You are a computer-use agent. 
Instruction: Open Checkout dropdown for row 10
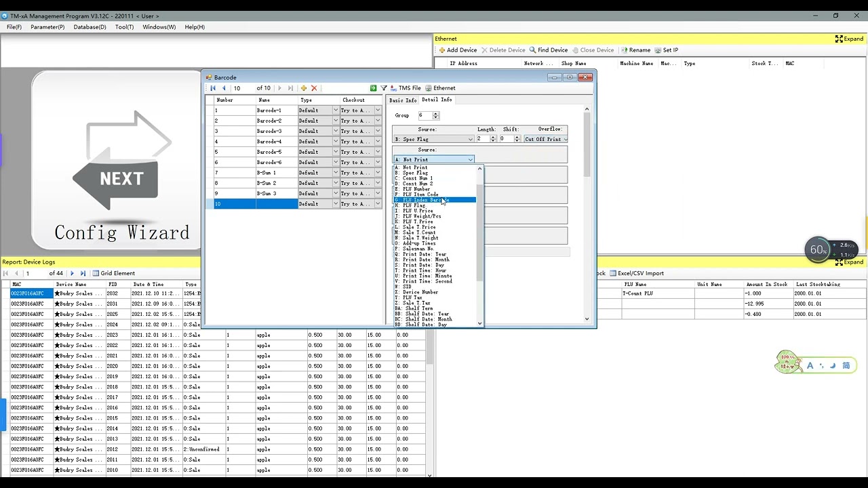pyautogui.click(x=378, y=204)
